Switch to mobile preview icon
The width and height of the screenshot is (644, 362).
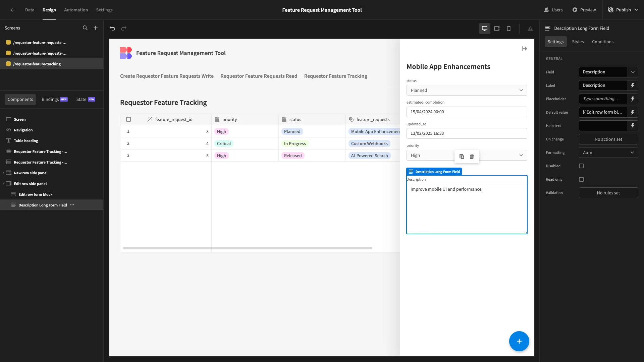pyautogui.click(x=509, y=28)
